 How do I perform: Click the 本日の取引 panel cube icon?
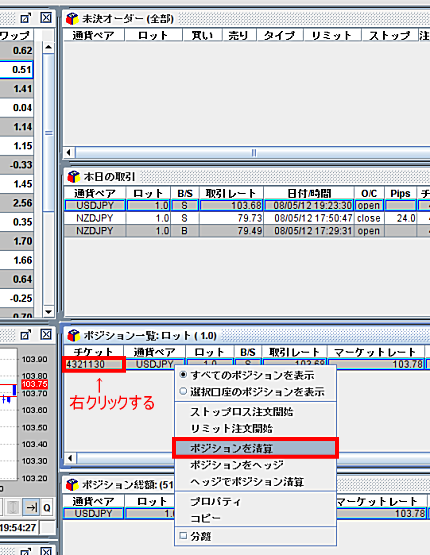tap(73, 176)
